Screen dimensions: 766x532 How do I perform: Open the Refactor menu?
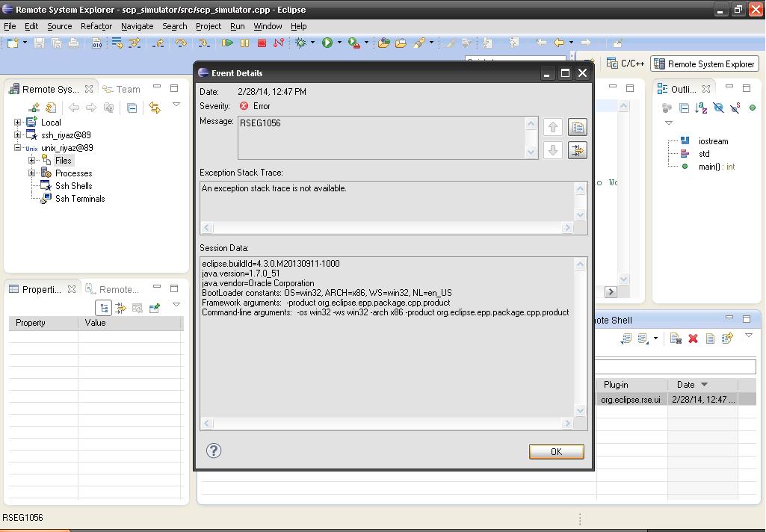pos(96,26)
